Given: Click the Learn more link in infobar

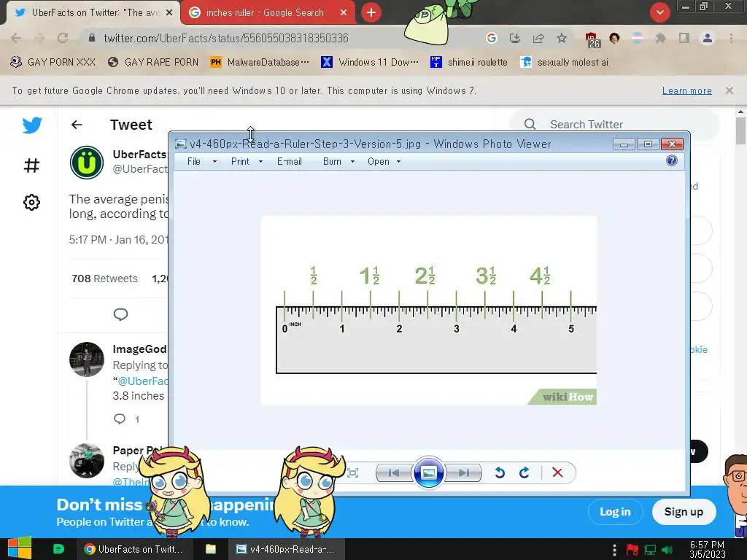Looking at the screenshot, I should (x=687, y=90).
